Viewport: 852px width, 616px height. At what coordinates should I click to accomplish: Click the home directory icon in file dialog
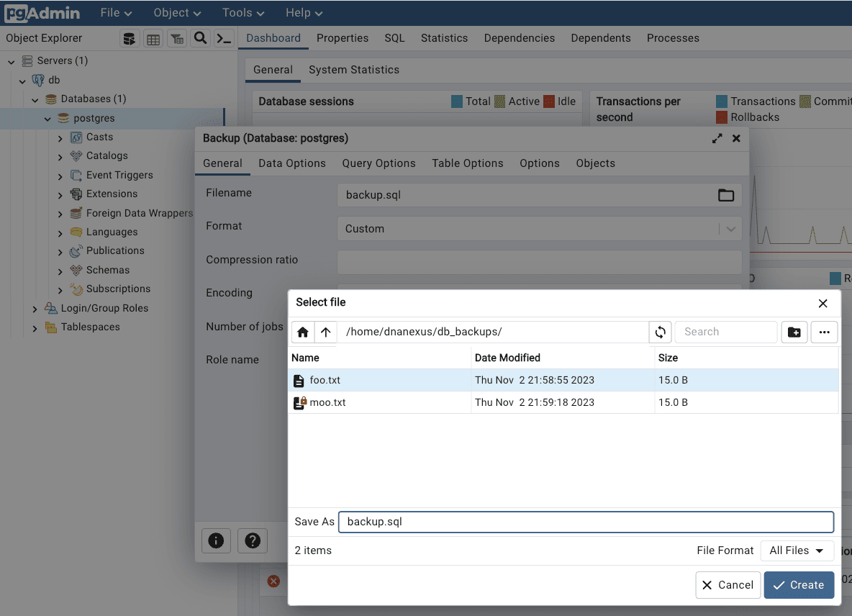[303, 332]
